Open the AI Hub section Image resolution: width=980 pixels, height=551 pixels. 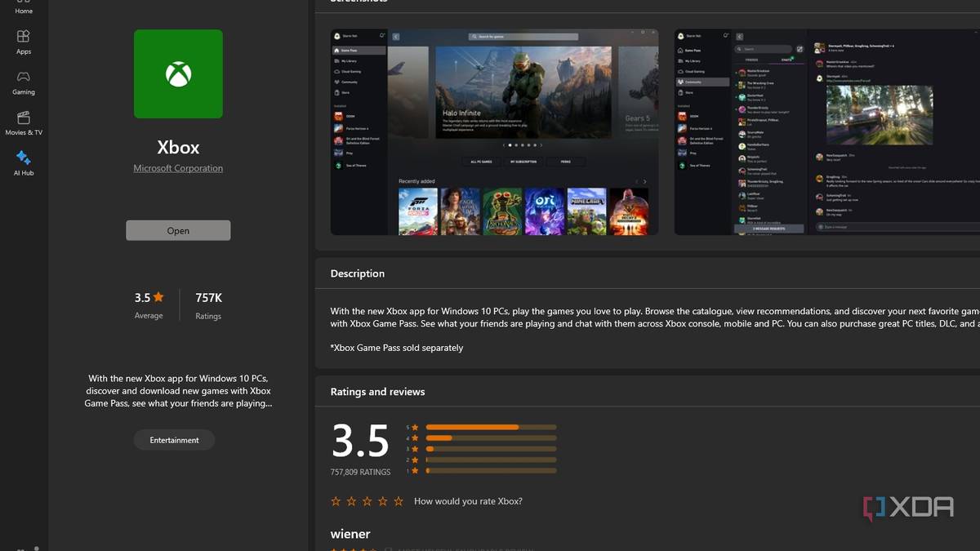point(24,163)
